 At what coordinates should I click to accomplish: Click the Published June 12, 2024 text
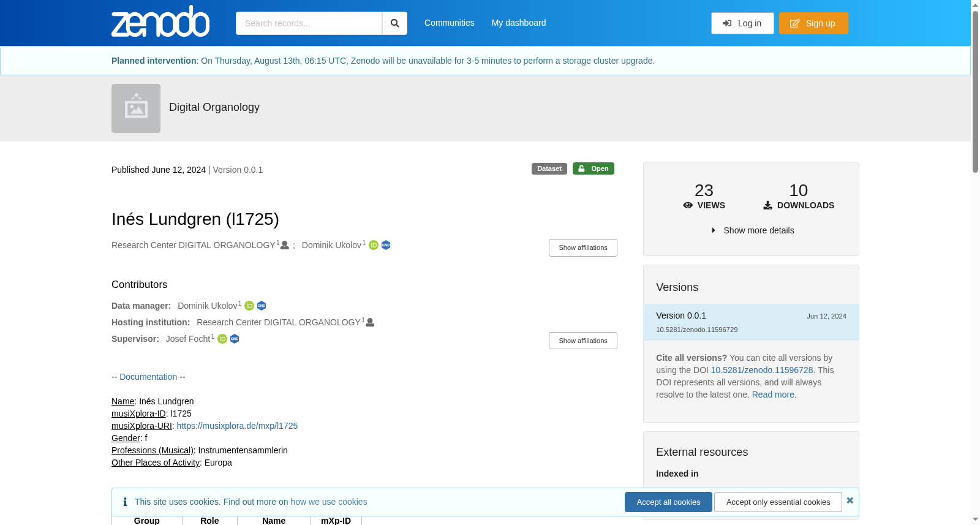click(x=159, y=170)
